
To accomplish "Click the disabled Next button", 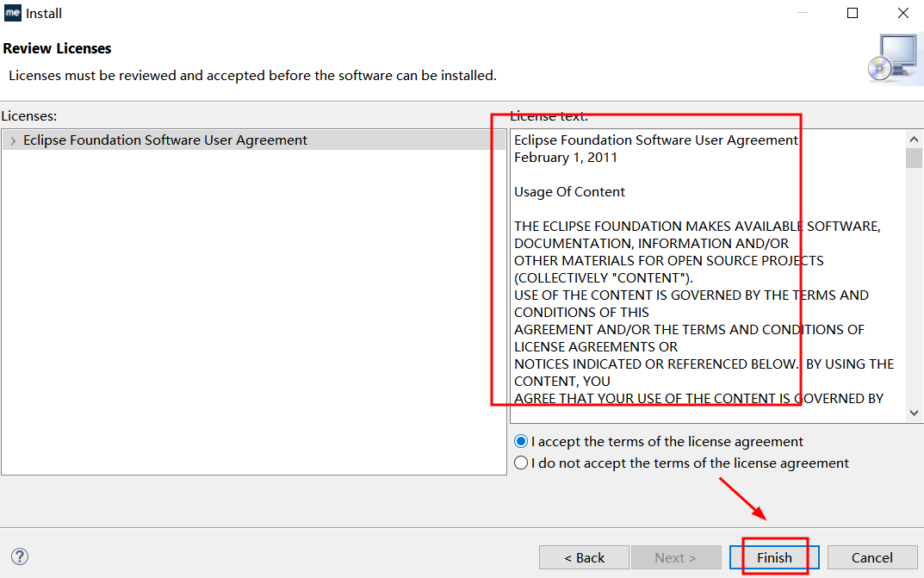I will (x=676, y=557).
